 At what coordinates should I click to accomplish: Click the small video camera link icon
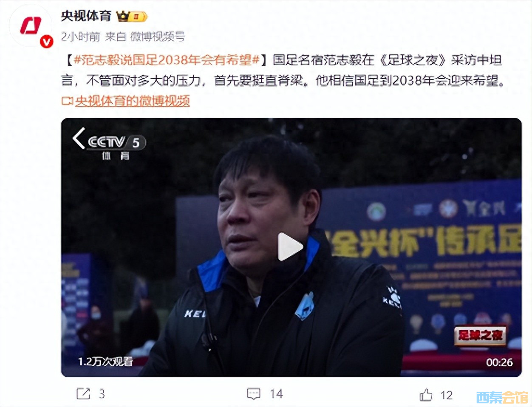67,101
